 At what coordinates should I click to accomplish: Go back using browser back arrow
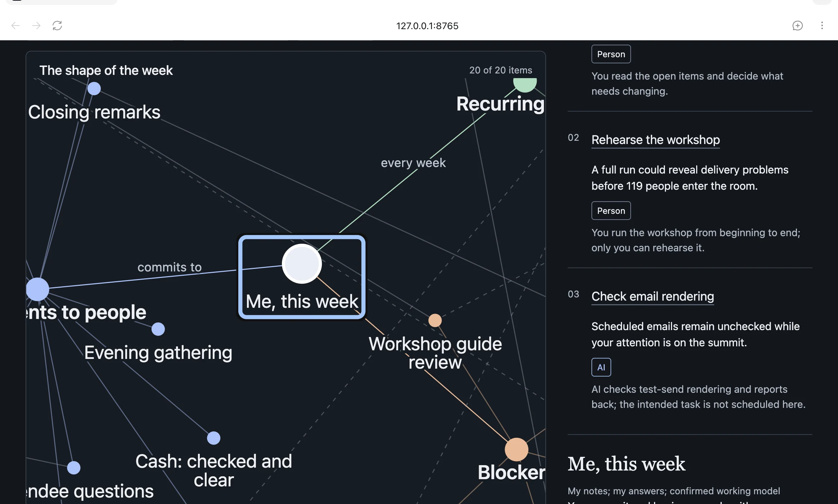point(15,26)
